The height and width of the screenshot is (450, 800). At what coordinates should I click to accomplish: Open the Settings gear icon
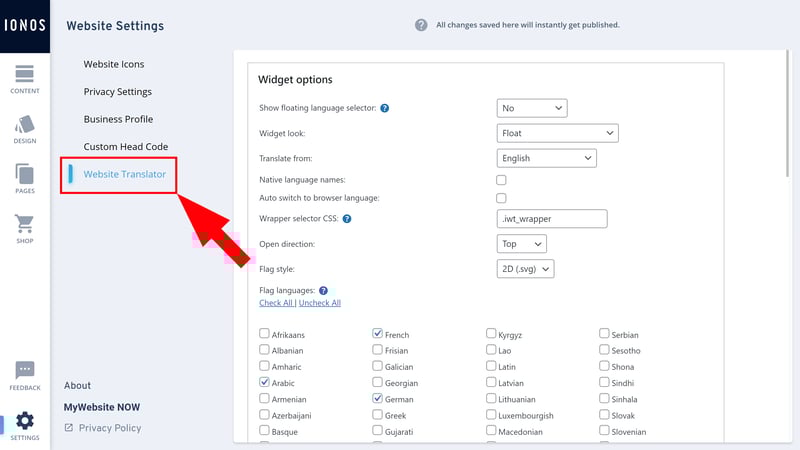tap(24, 421)
